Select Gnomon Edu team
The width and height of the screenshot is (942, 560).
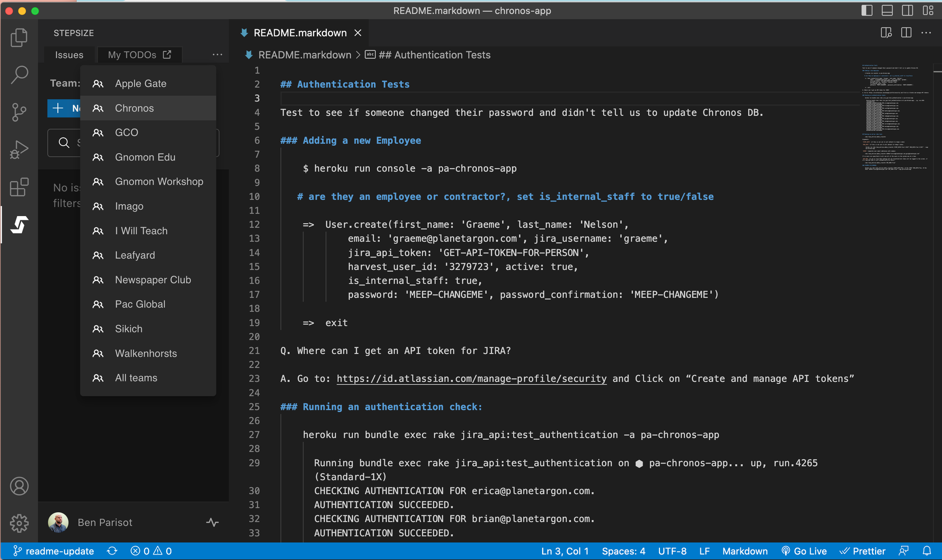pos(148,157)
